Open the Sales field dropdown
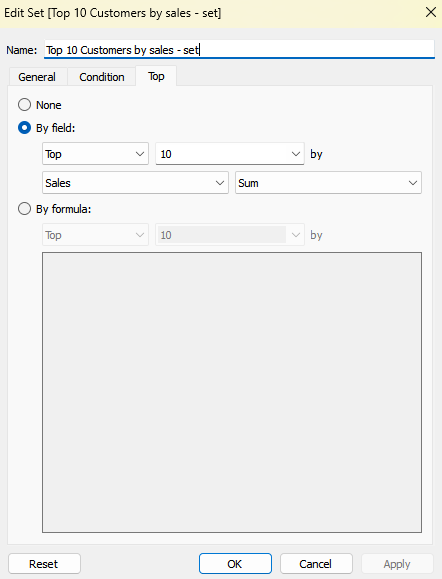 pyautogui.click(x=135, y=182)
